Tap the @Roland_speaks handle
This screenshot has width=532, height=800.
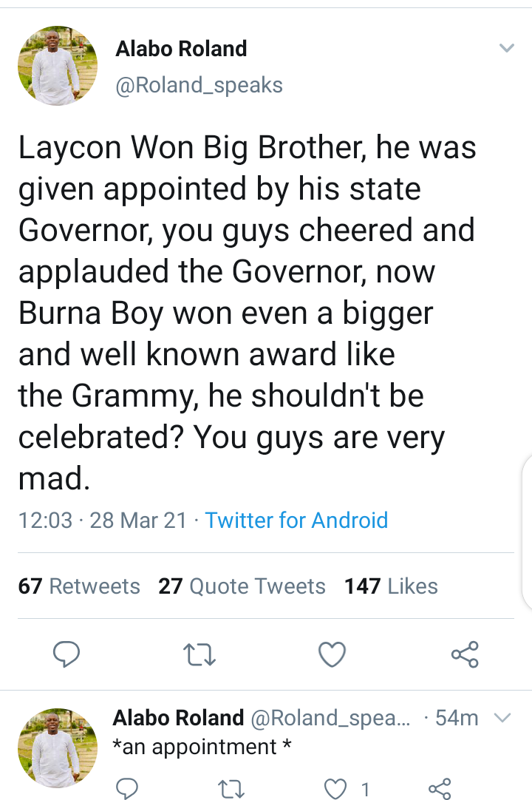(199, 85)
